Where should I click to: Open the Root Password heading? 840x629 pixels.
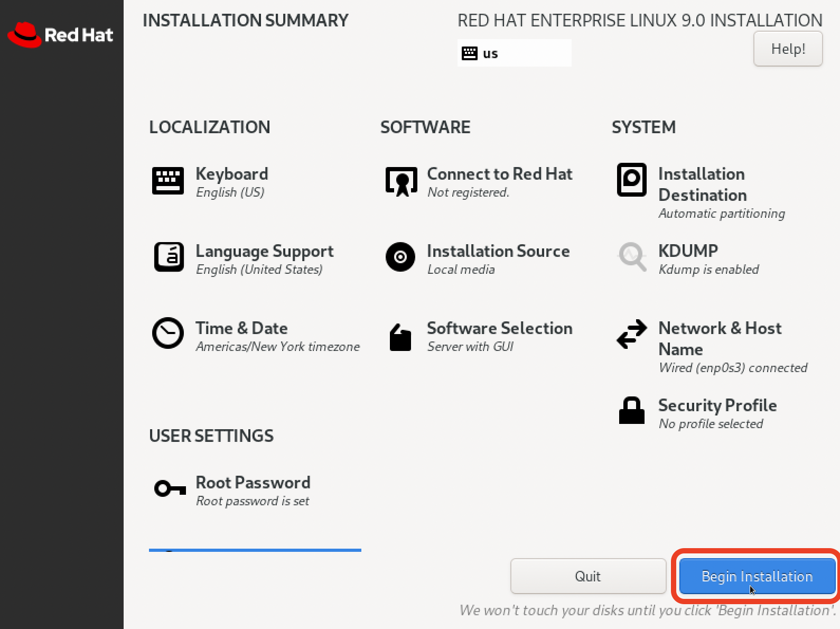(x=253, y=483)
